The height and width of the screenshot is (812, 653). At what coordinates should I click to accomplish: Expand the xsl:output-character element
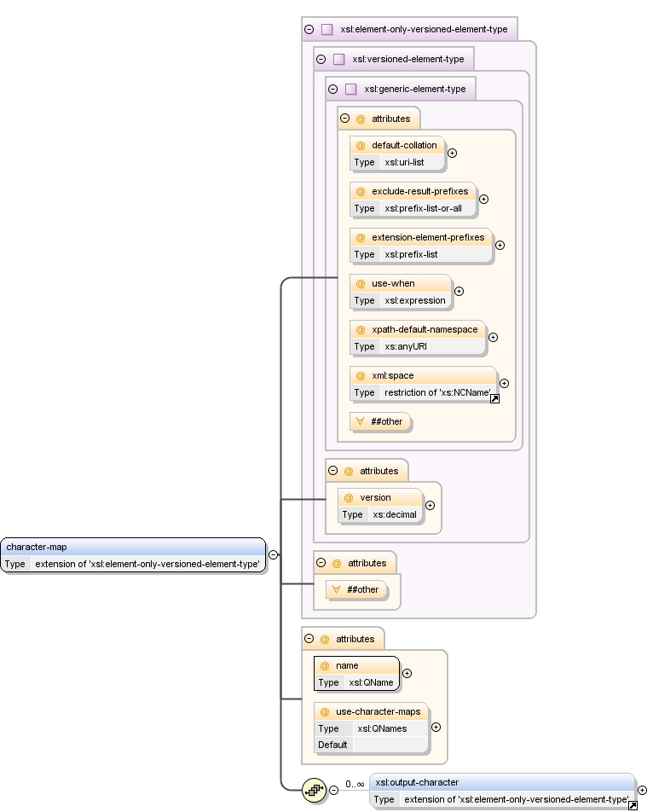click(x=642, y=791)
